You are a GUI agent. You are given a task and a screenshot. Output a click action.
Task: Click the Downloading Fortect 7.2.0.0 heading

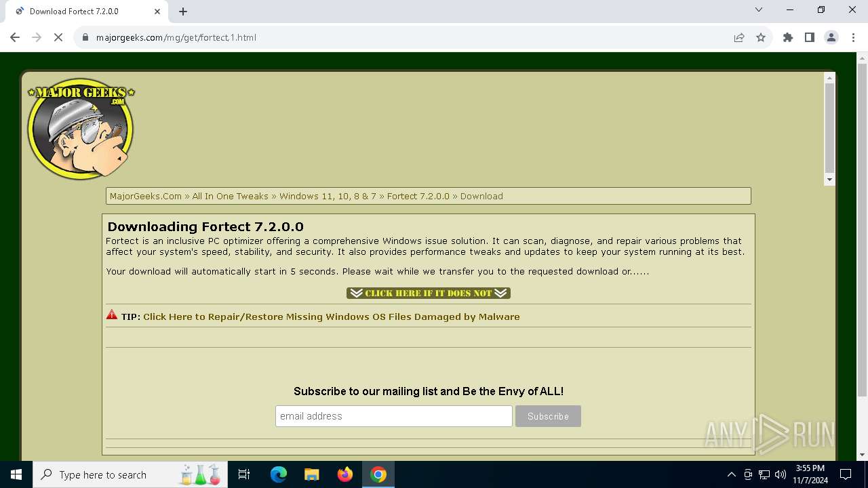205,226
